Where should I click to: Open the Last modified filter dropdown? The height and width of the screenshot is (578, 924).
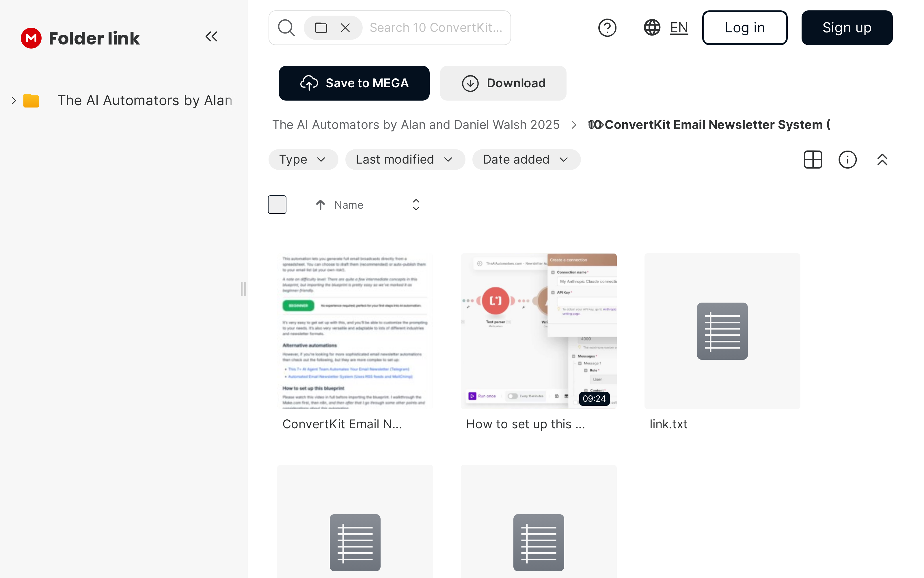coord(405,160)
